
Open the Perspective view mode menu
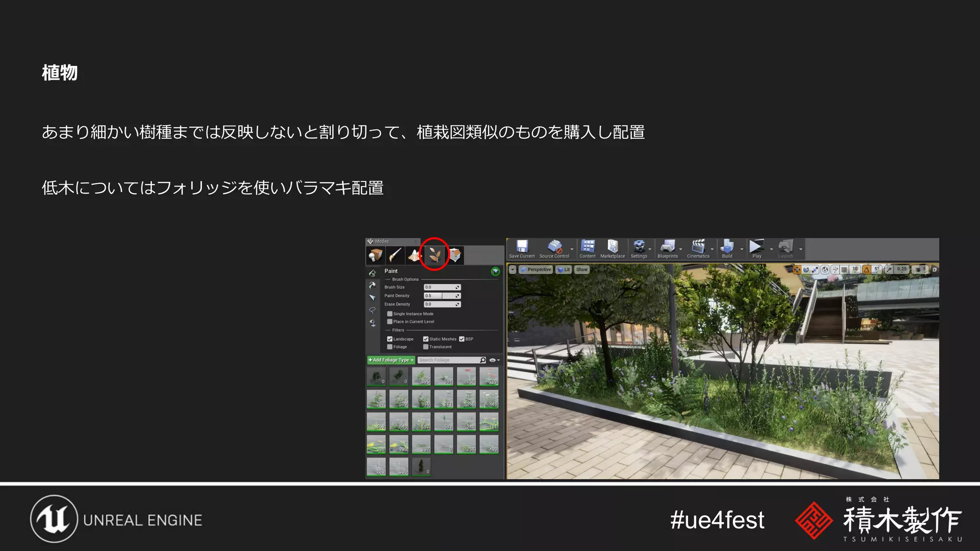[536, 270]
